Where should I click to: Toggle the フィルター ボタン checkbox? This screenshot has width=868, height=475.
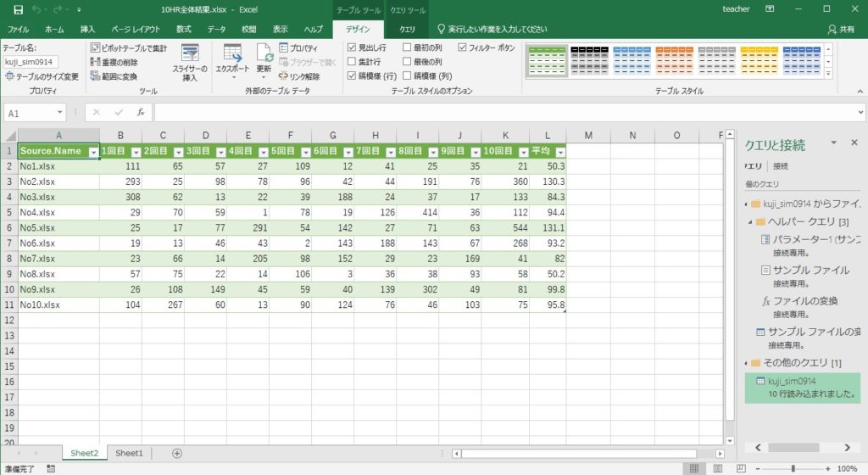(x=462, y=47)
